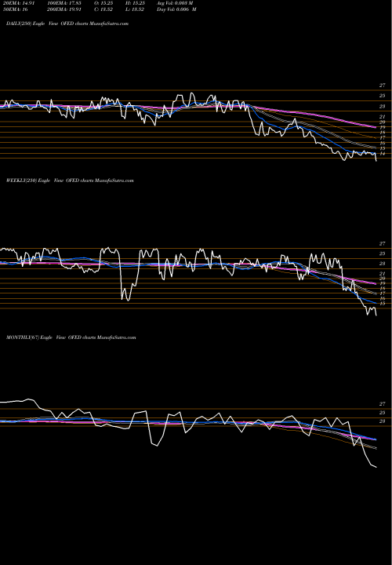Click price level 27 on monthly chart axis

[383, 404]
